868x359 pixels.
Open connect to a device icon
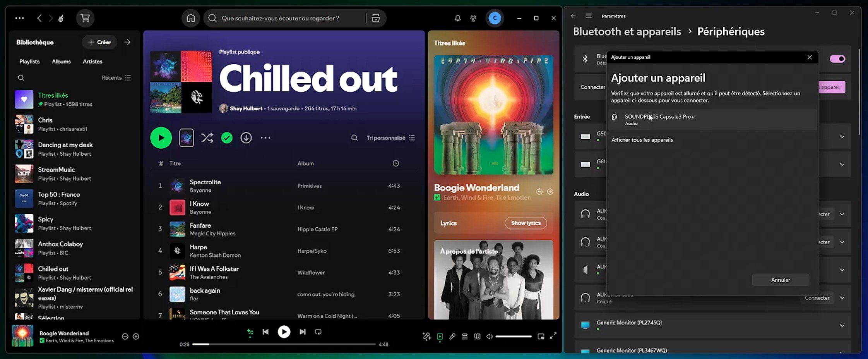click(x=477, y=337)
